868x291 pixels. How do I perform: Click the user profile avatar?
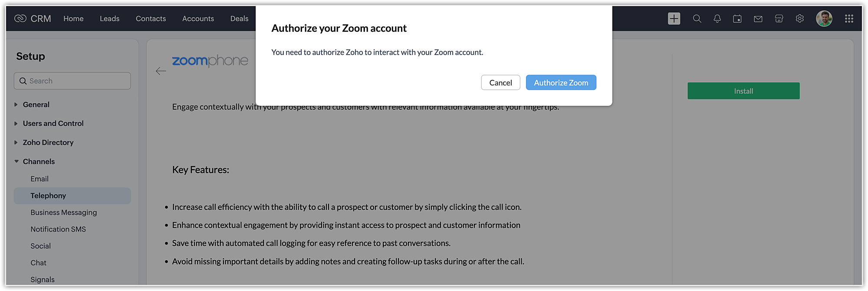point(824,19)
